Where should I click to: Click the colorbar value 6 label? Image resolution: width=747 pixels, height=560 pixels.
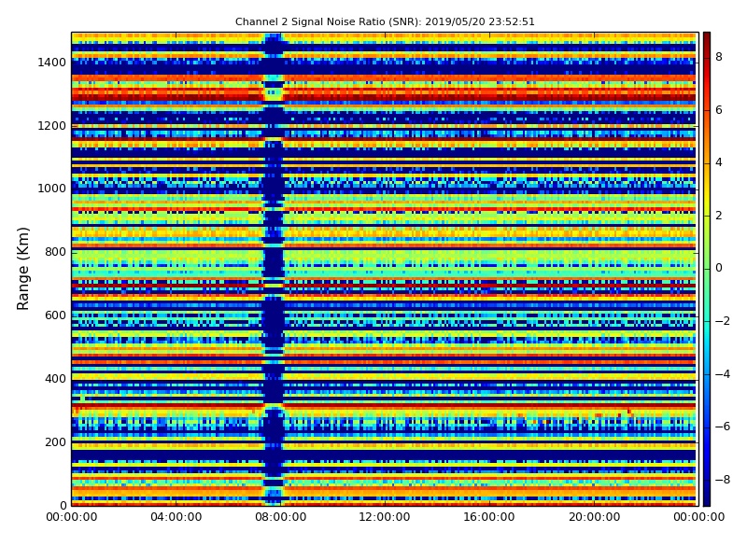coord(719,110)
